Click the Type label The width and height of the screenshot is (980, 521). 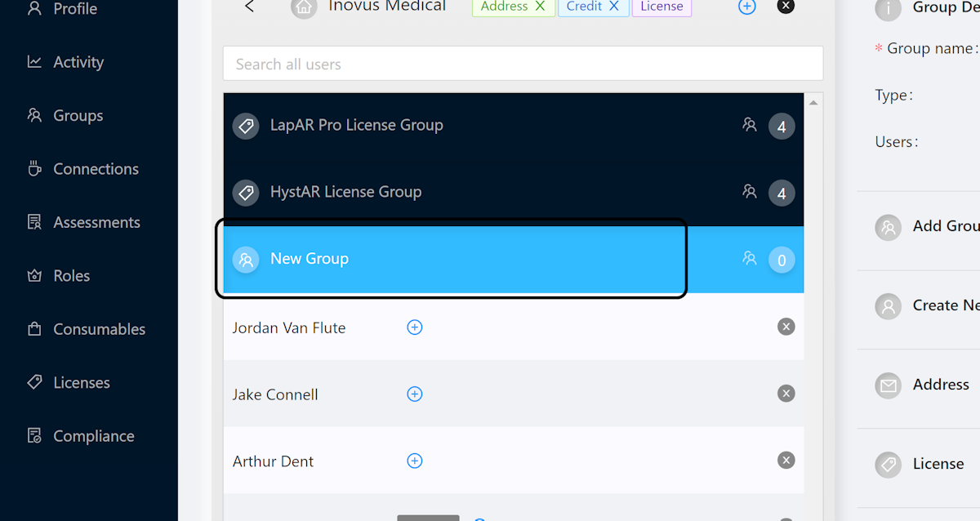pyautogui.click(x=893, y=95)
